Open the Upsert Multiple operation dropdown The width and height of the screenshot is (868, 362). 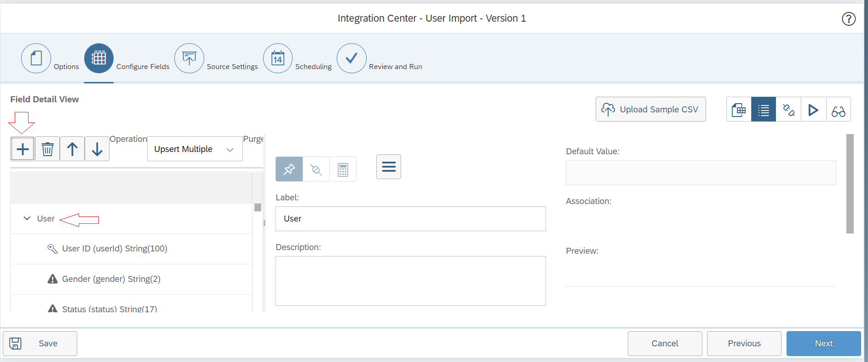point(195,149)
